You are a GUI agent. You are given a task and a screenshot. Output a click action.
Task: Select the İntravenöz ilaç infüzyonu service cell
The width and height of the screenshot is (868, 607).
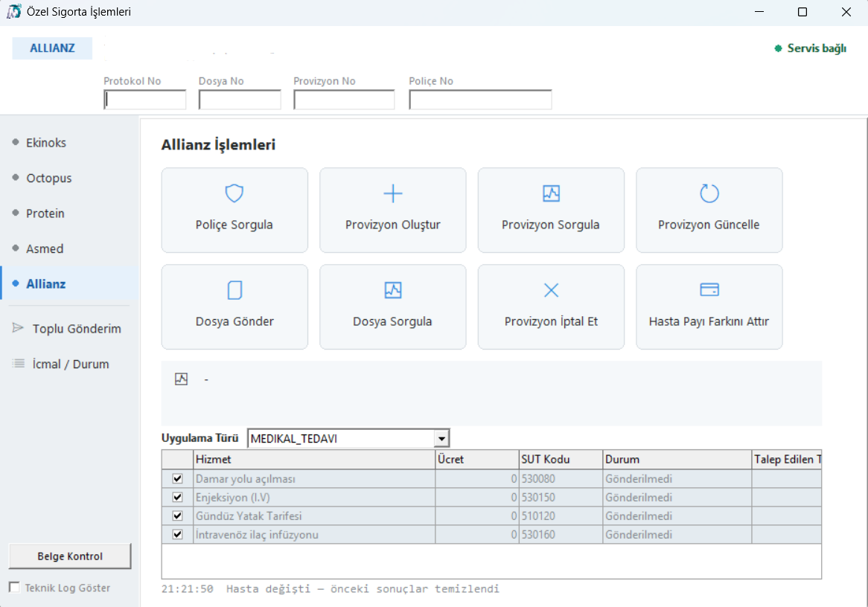coord(314,535)
